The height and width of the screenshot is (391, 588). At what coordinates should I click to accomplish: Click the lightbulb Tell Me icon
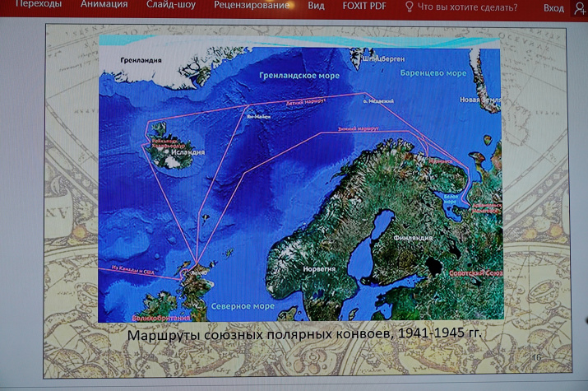(409, 7)
